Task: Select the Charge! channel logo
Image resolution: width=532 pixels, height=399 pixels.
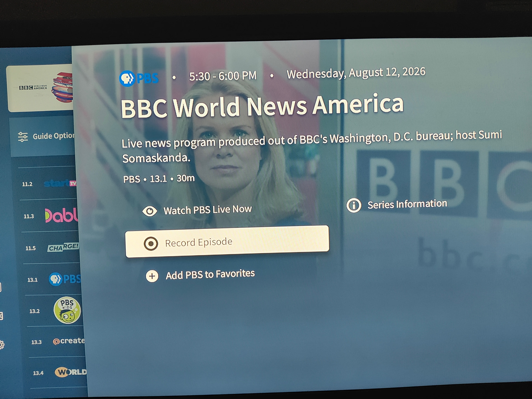Action: (63, 247)
